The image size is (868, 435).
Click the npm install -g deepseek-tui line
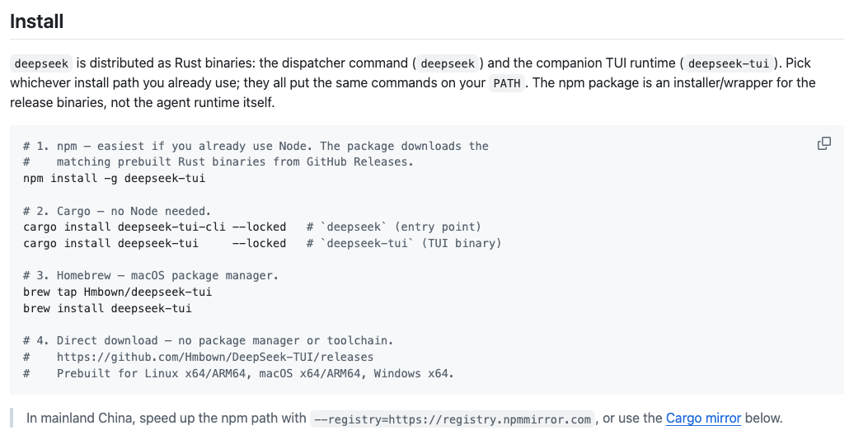114,178
